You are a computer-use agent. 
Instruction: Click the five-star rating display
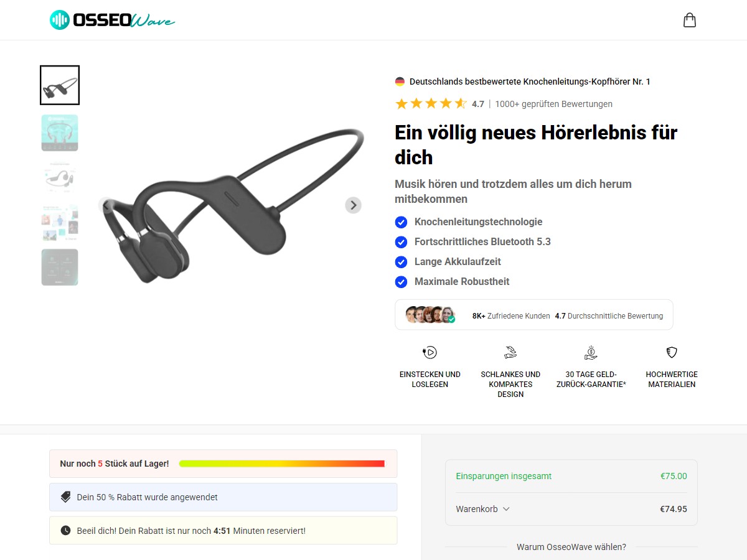point(431,104)
